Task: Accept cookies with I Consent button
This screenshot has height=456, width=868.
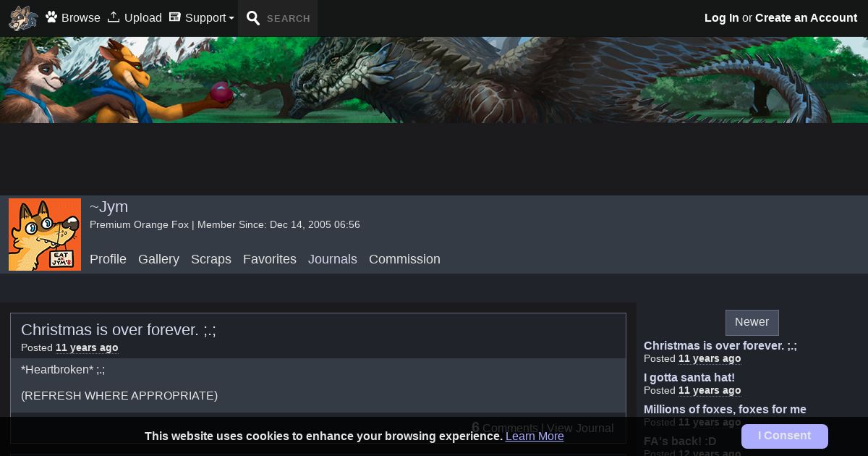Action: [x=785, y=436]
